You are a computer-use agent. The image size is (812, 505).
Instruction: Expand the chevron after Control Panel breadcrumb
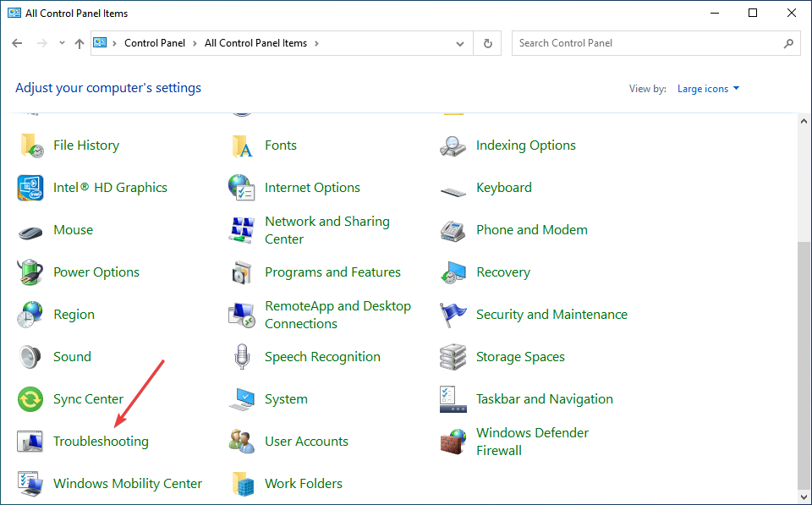[195, 43]
